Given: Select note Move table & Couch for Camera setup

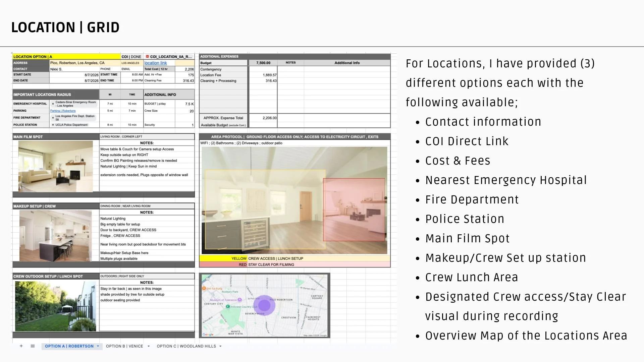Looking at the screenshot, I should pos(147,149).
